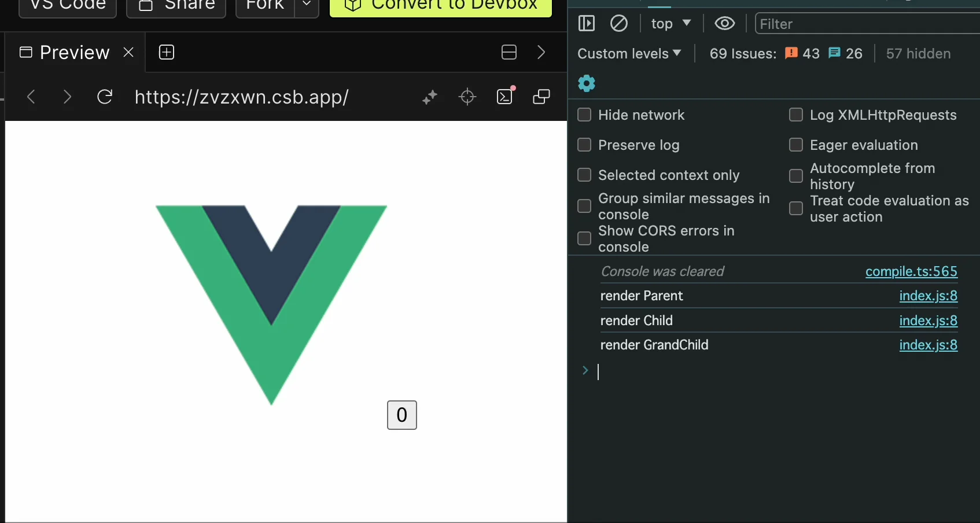Viewport: 980px width, 523px height.
Task: Click the Convert to Devbox button
Action: (441, 7)
